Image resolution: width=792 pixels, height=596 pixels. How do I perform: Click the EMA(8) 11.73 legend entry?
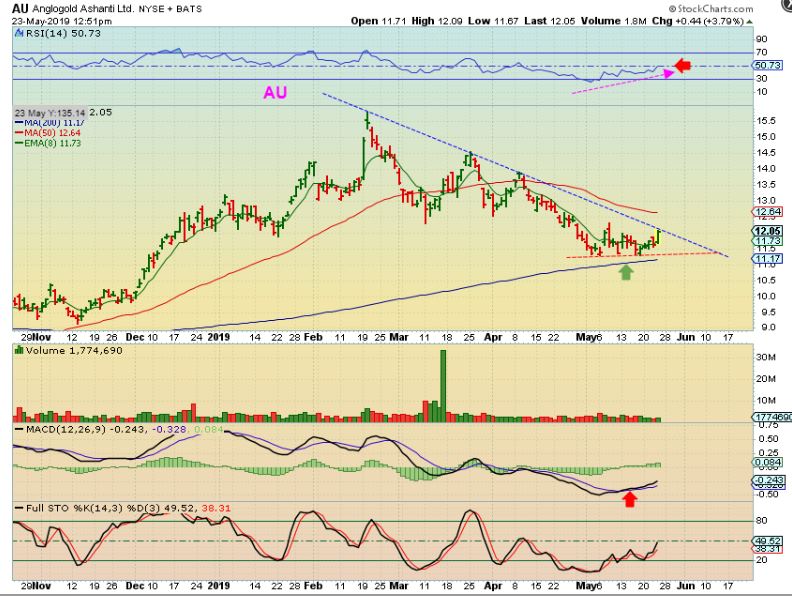pyautogui.click(x=48, y=143)
